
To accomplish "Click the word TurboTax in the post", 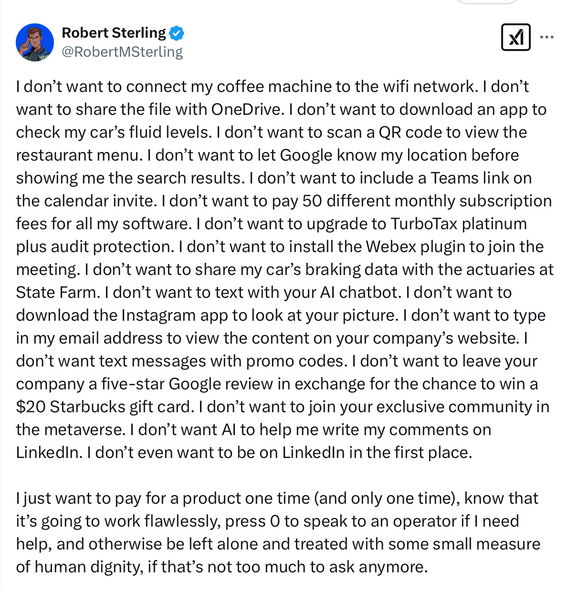I will tap(424, 224).
